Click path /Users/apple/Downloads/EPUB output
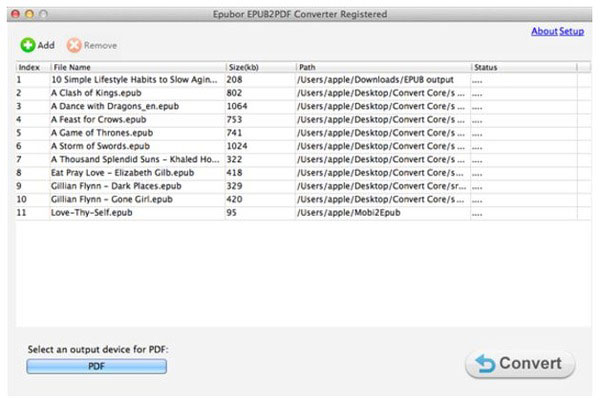Viewport: 600px width, 400px height. 375,80
